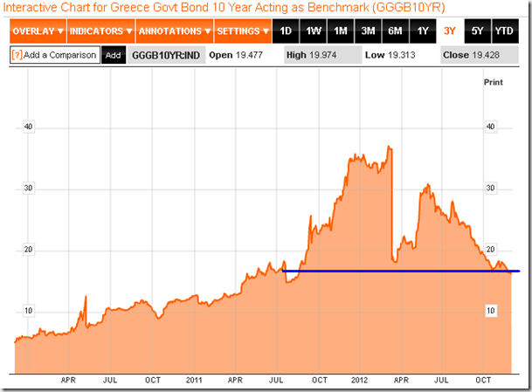Click the GGGB10YR:IND ticker label
This screenshot has height=392, width=532.
(x=166, y=55)
